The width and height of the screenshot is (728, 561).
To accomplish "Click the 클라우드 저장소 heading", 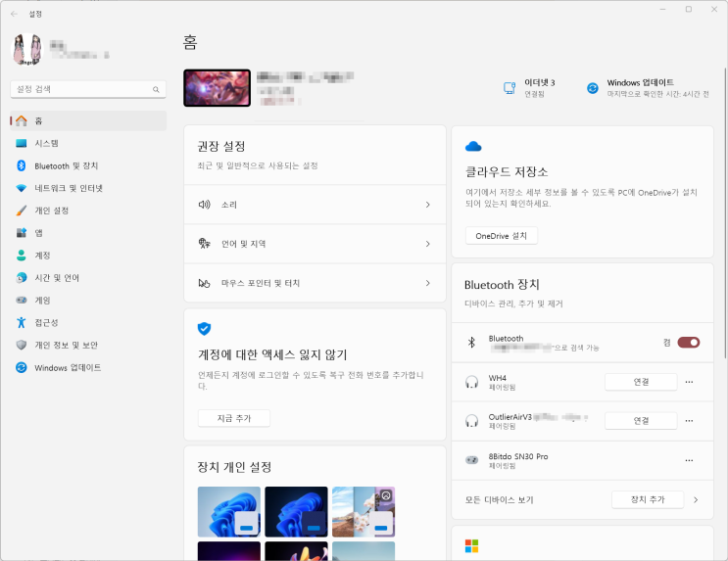I will tap(507, 172).
